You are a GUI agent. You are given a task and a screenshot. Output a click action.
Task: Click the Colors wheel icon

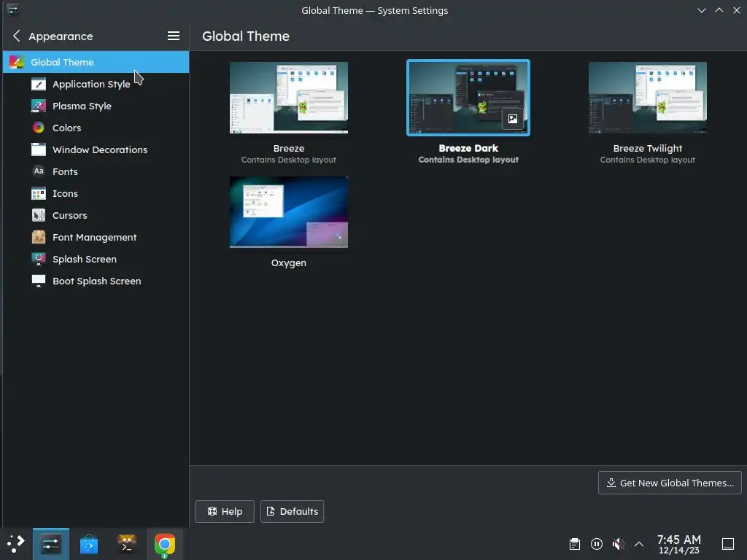click(x=38, y=128)
